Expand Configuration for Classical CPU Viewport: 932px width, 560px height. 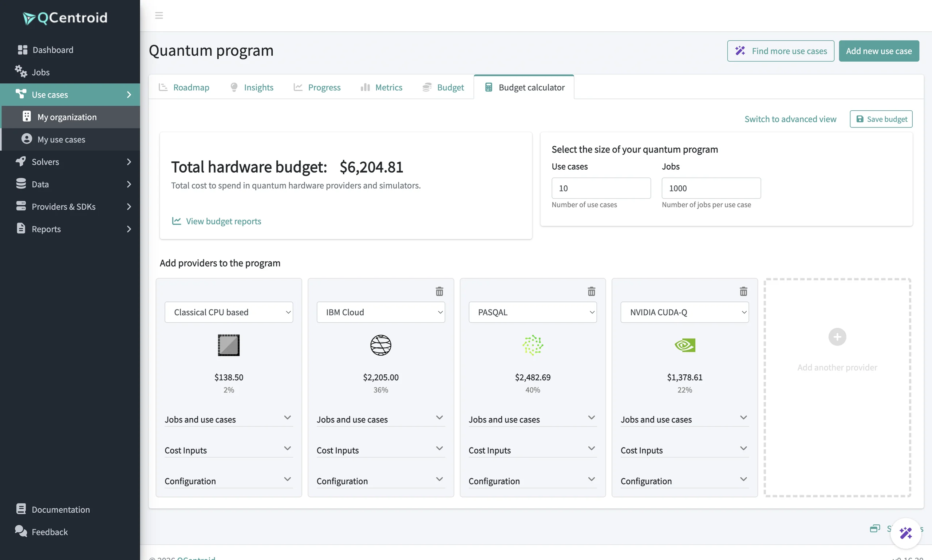coord(229,481)
